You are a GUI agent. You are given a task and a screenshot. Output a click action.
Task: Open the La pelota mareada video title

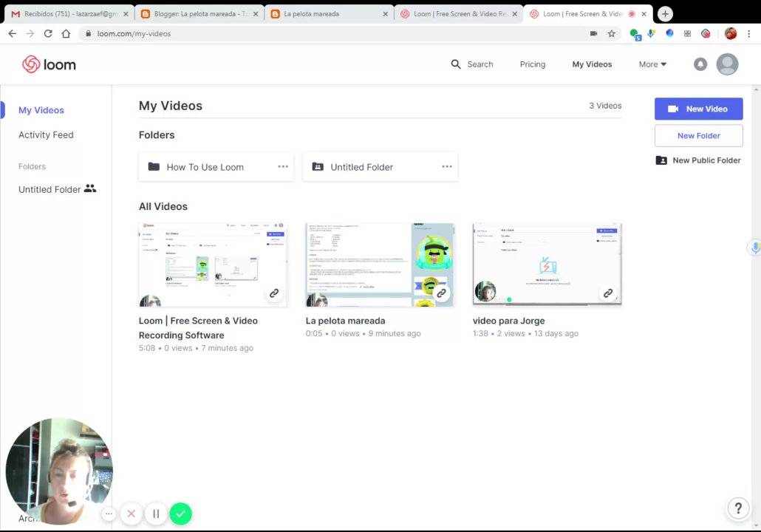(x=345, y=321)
